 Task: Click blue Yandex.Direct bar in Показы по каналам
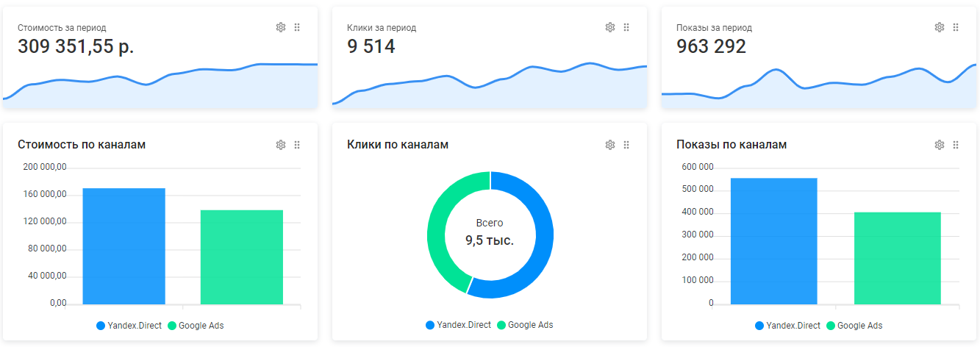click(774, 240)
